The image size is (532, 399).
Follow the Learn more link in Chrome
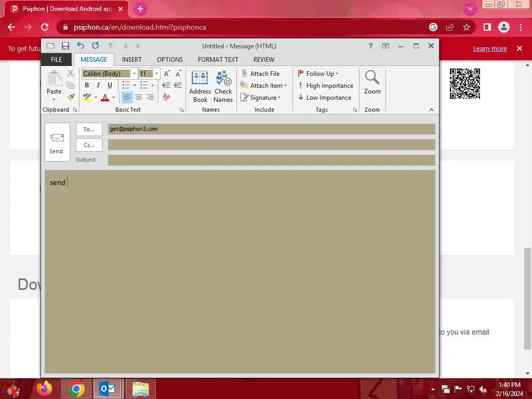490,48
